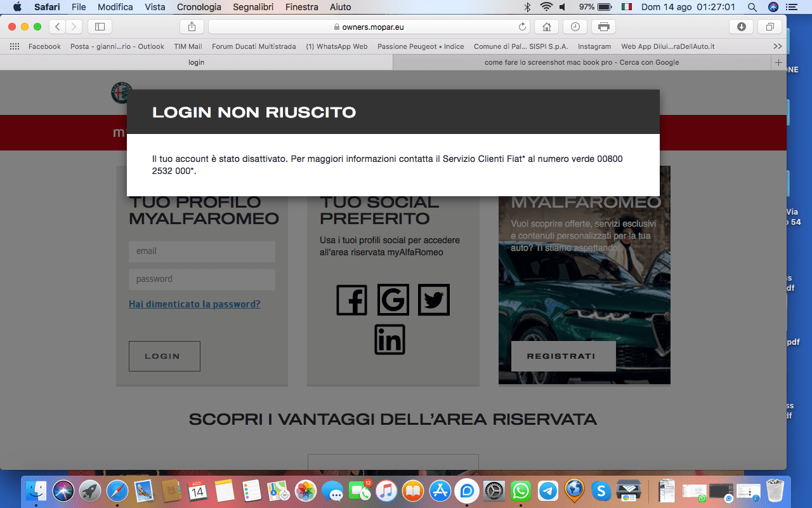Screen dimensions: 812x508
Task: Open Skype from the Dock
Action: point(601,491)
